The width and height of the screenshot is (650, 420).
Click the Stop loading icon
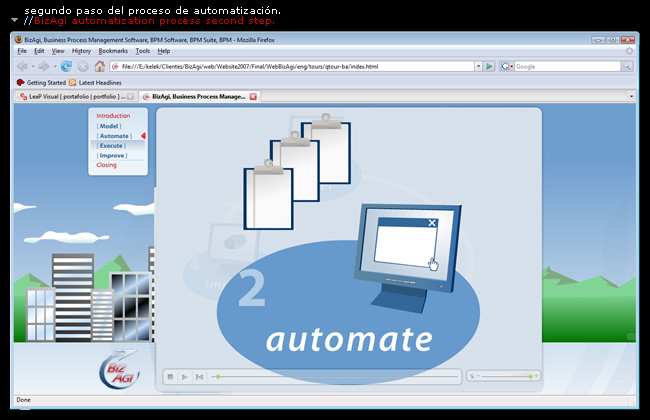83,66
